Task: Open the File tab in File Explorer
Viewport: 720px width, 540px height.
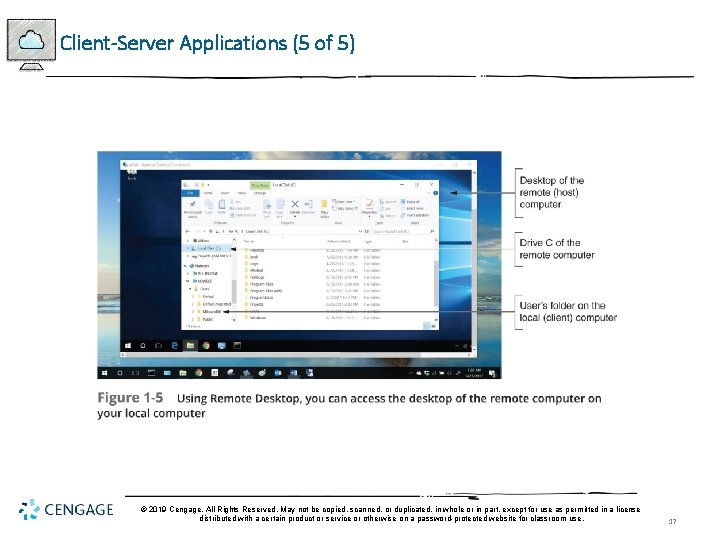Action: click(190, 193)
